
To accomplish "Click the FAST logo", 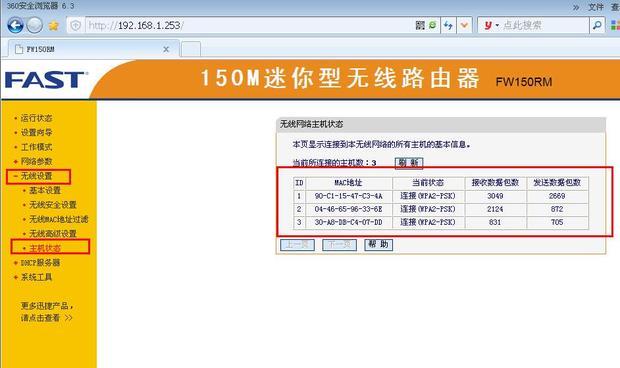I will pyautogui.click(x=46, y=80).
